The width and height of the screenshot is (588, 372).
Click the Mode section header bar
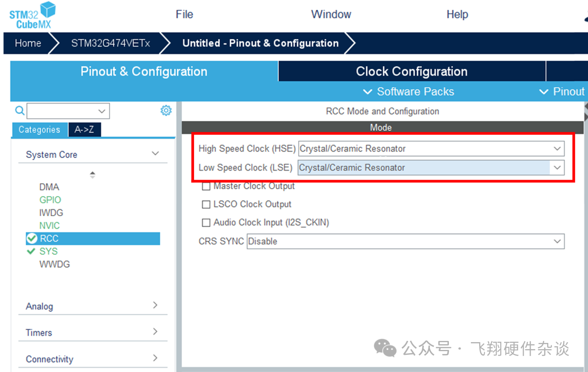tap(383, 127)
